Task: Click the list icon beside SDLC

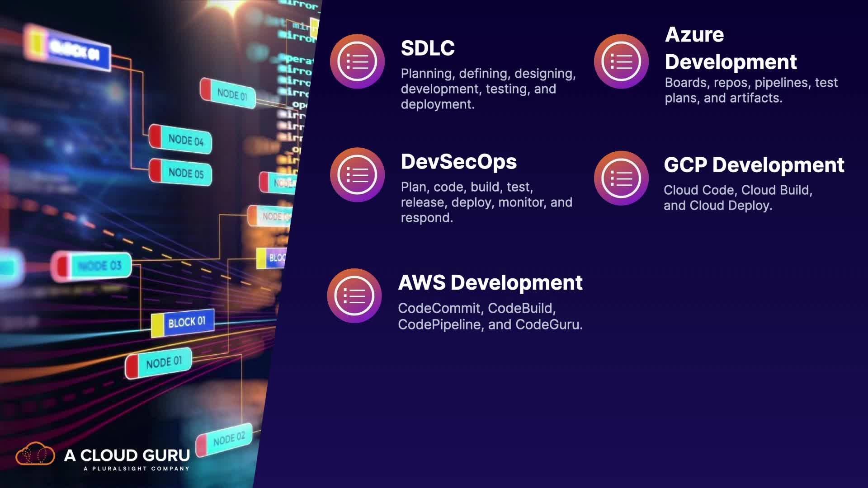Action: [357, 61]
